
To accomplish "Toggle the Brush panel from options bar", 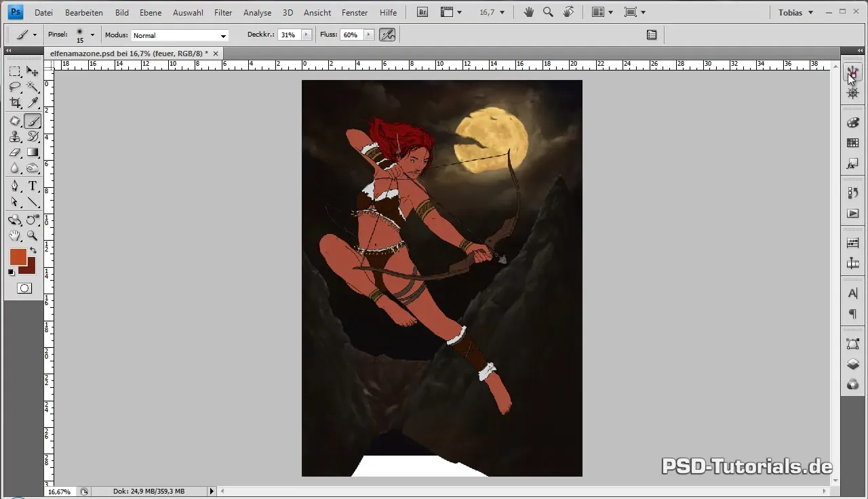I will point(652,35).
